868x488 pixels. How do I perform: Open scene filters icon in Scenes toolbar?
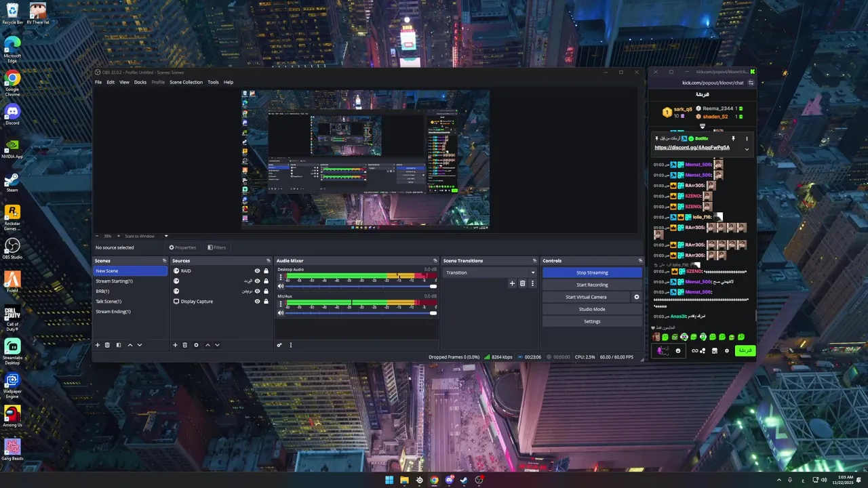119,345
